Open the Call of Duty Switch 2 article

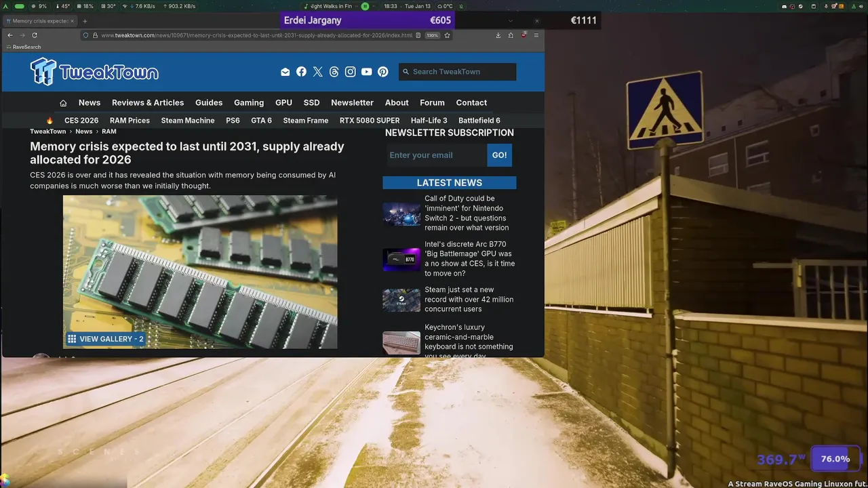click(467, 213)
